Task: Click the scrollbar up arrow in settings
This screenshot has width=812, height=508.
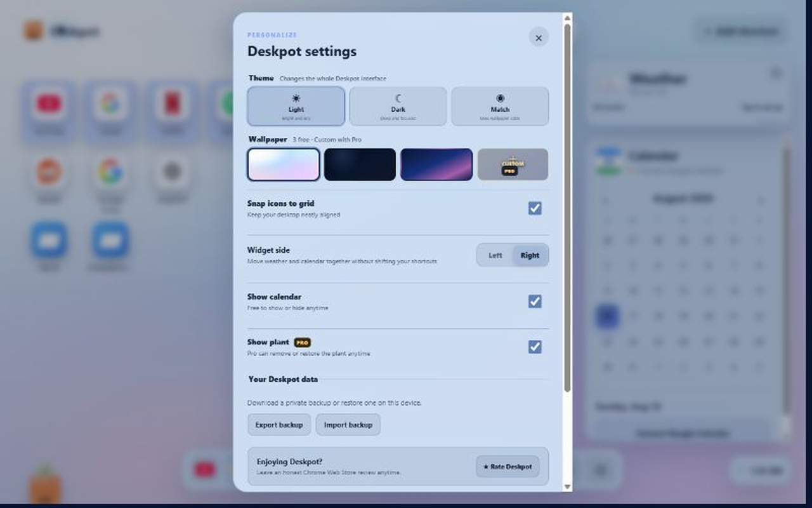Action: click(567, 17)
